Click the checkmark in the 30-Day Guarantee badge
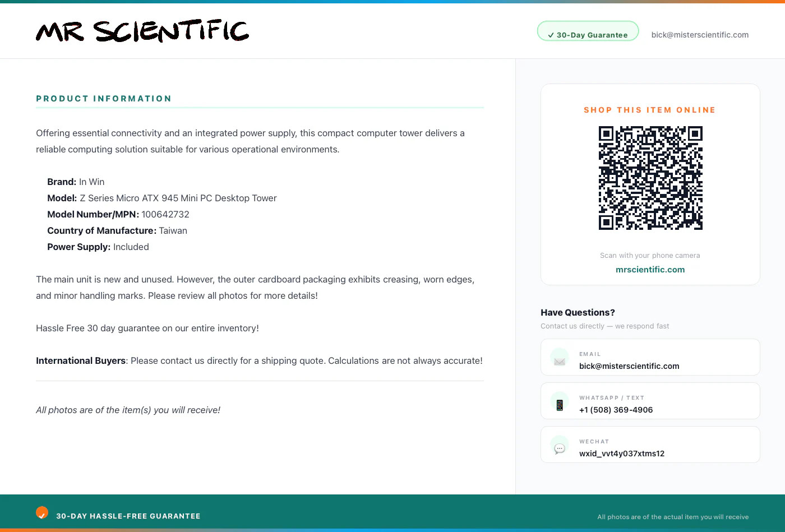Image resolution: width=785 pixels, height=532 pixels. 551,35
